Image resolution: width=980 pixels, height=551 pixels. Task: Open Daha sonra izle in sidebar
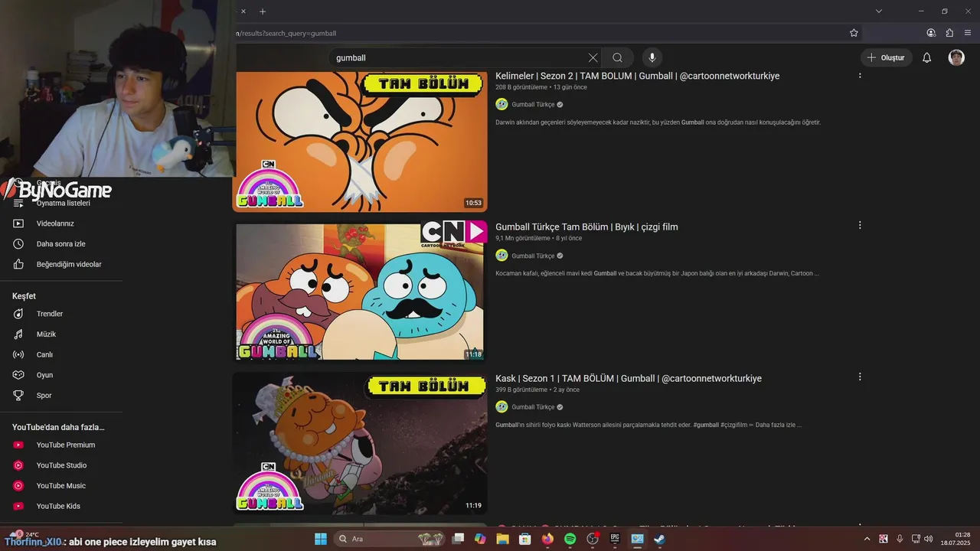[61, 244]
